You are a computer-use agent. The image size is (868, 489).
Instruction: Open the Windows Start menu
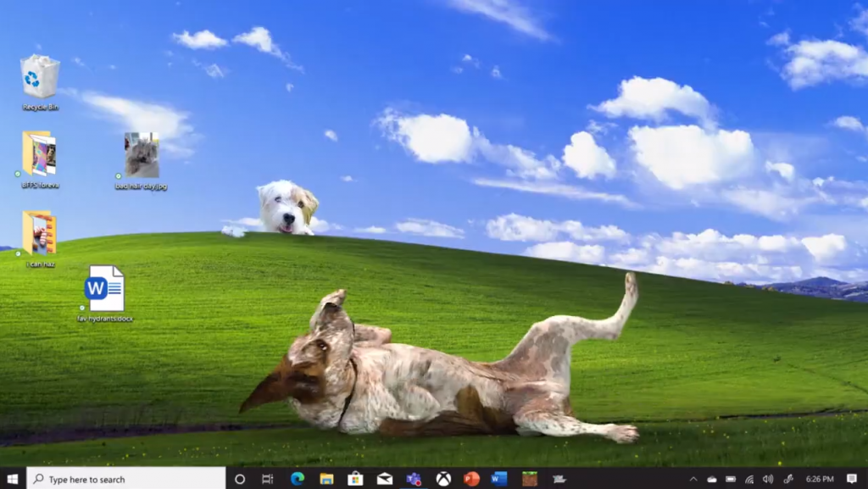point(13,479)
